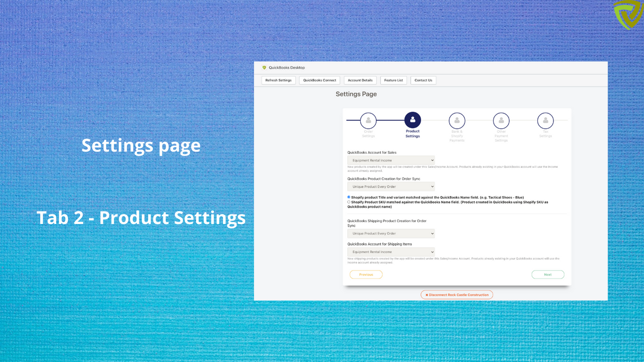The width and height of the screenshot is (644, 362).
Task: Select Shopify product Title and variant matching option
Action: click(x=349, y=197)
